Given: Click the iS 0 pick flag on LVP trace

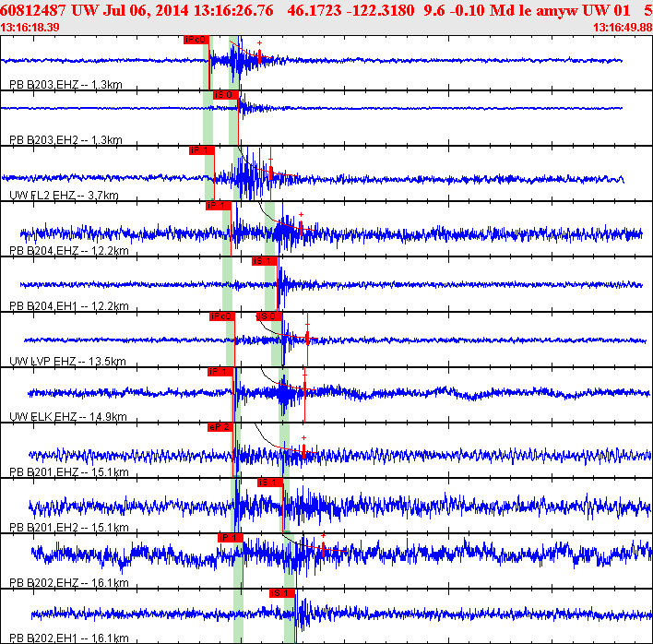Looking at the screenshot, I should (x=267, y=316).
